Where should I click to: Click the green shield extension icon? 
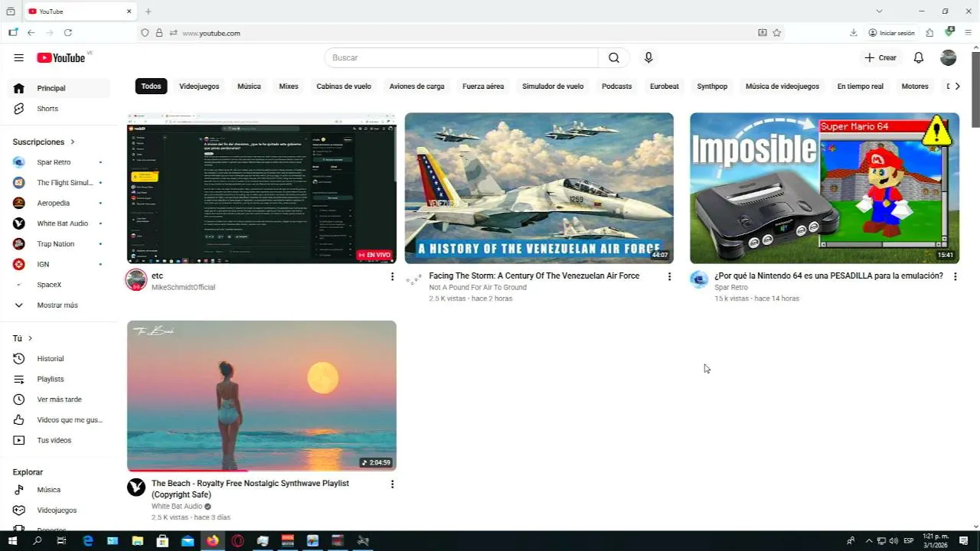pos(949,32)
